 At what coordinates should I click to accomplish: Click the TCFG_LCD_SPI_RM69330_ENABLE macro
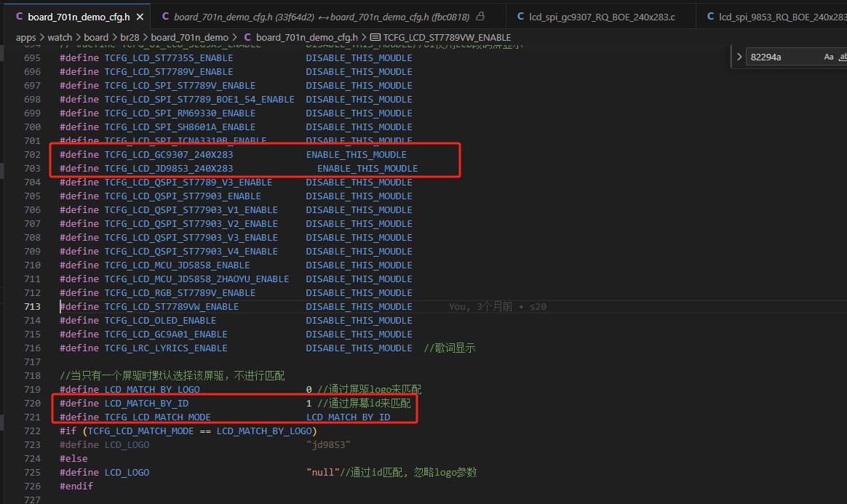(x=180, y=113)
